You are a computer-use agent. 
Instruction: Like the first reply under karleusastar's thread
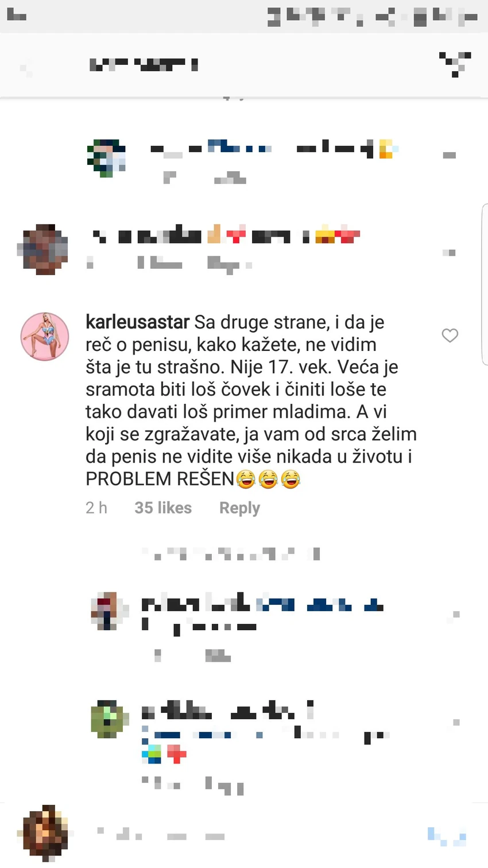coord(456,615)
